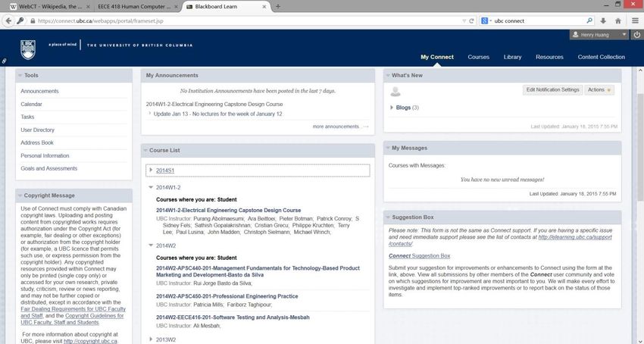Screen dimensions: 644x344
Task: Click the key icon beside the back button
Action: 20,20
